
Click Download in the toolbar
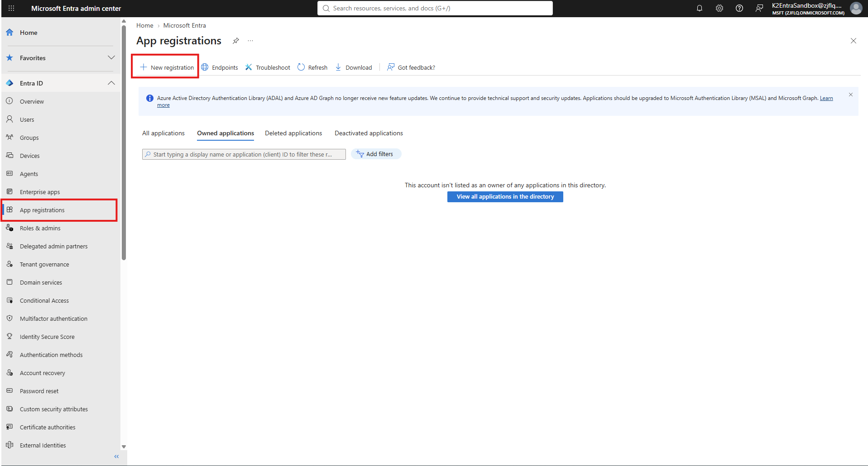point(354,67)
